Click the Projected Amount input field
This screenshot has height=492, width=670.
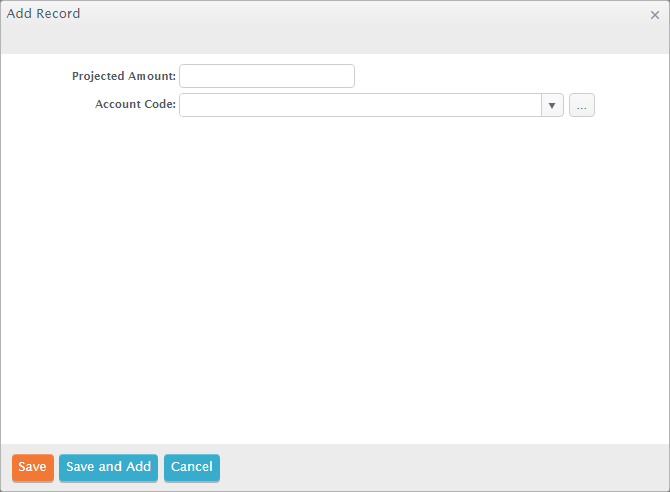click(x=267, y=76)
